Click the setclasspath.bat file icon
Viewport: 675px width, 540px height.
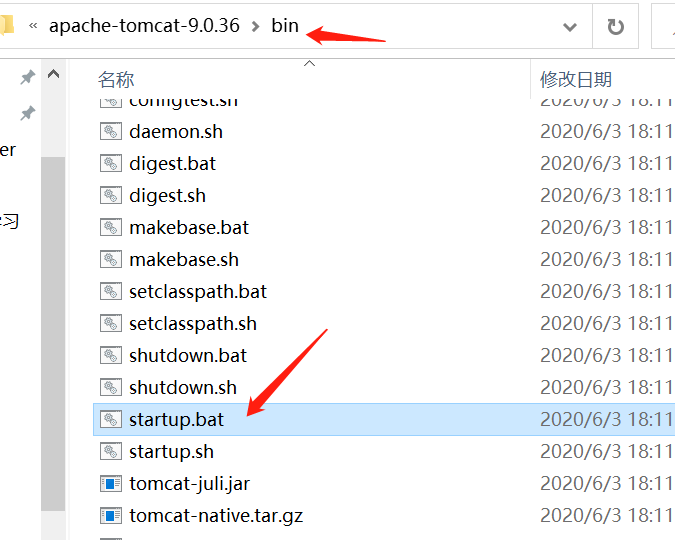(111, 292)
